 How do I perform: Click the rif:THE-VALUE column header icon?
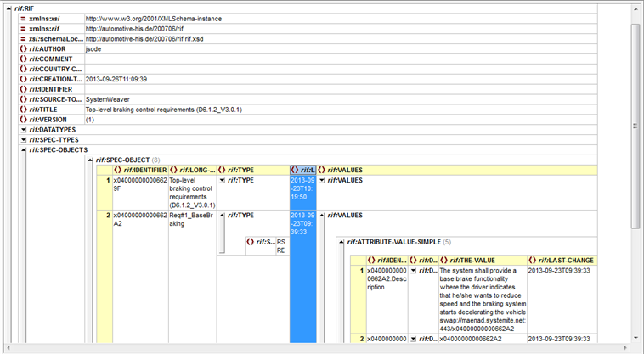click(444, 260)
